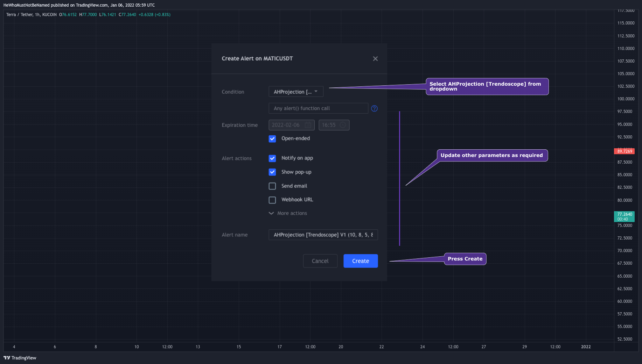
Task: Click the Send email label text
Action: click(x=294, y=186)
